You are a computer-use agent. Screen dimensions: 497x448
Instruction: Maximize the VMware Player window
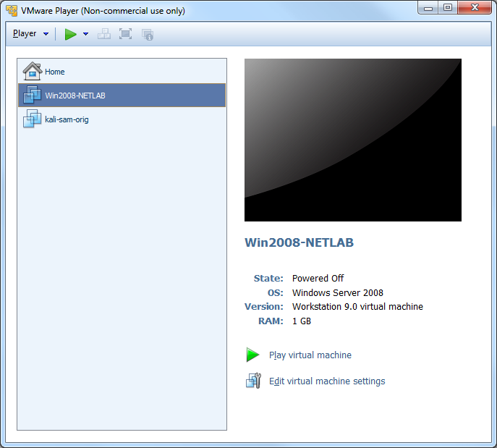pos(448,8)
